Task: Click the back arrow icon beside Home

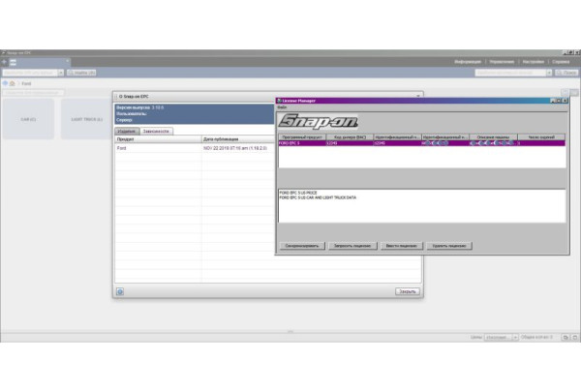Action: coord(5,83)
